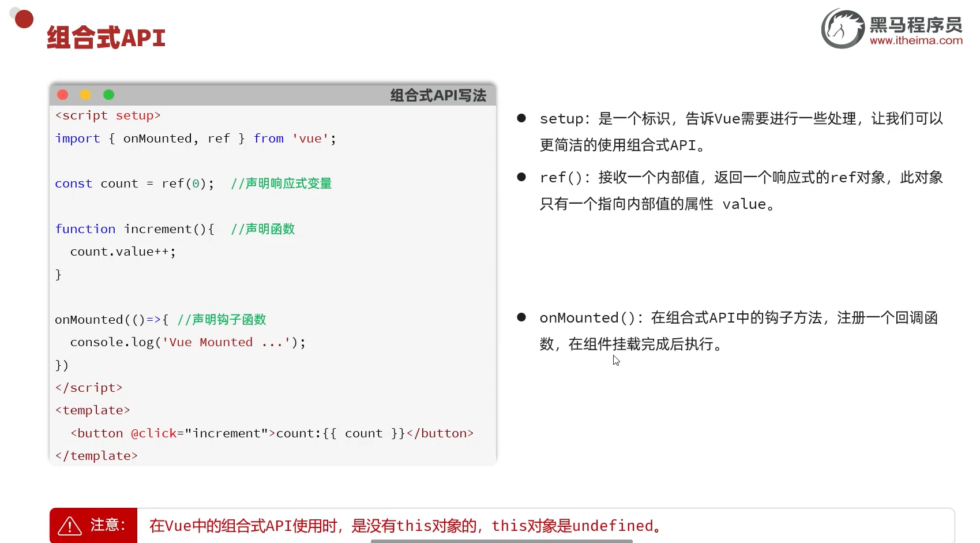Click 数，在组件挂载完成后执行 text line
The height and width of the screenshot is (543, 980).
[x=632, y=344]
